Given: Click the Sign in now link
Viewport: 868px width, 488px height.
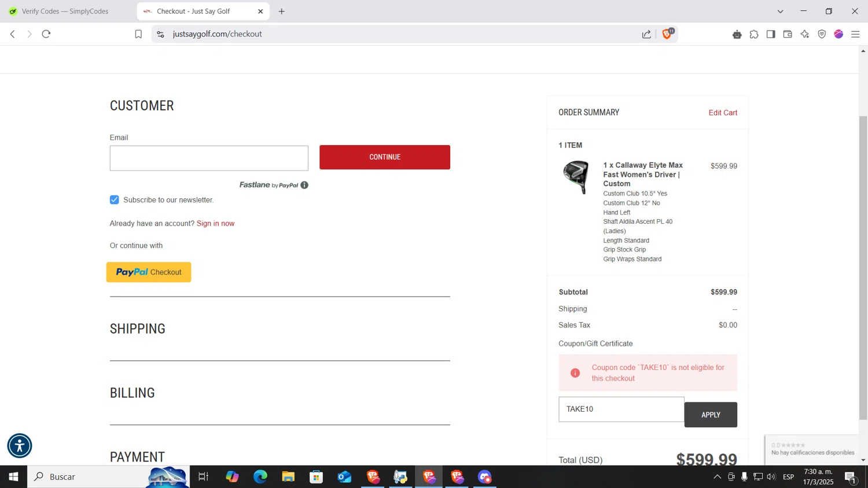Looking at the screenshot, I should pyautogui.click(x=215, y=223).
